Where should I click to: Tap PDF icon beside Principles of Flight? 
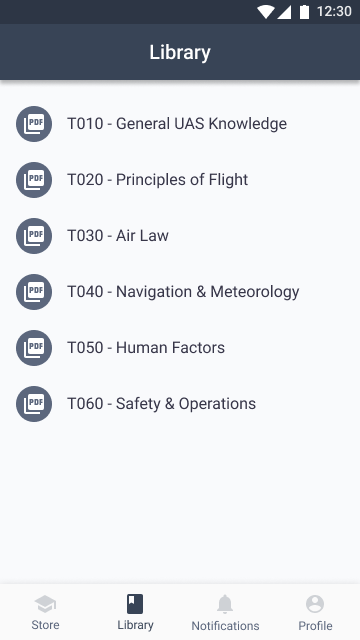tap(34, 180)
